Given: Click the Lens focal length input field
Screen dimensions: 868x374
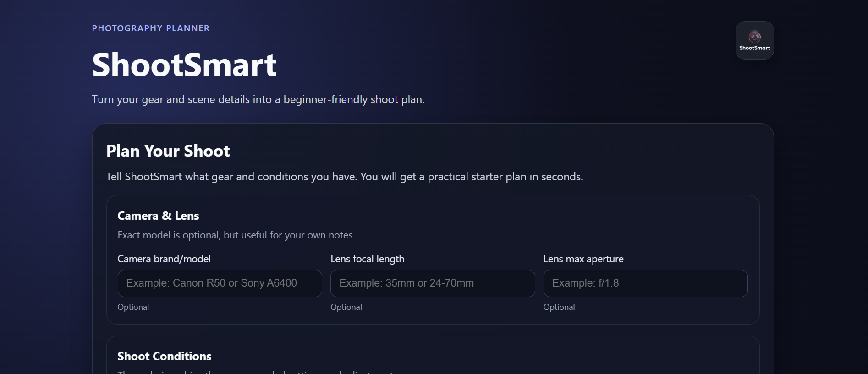Looking at the screenshot, I should (432, 283).
